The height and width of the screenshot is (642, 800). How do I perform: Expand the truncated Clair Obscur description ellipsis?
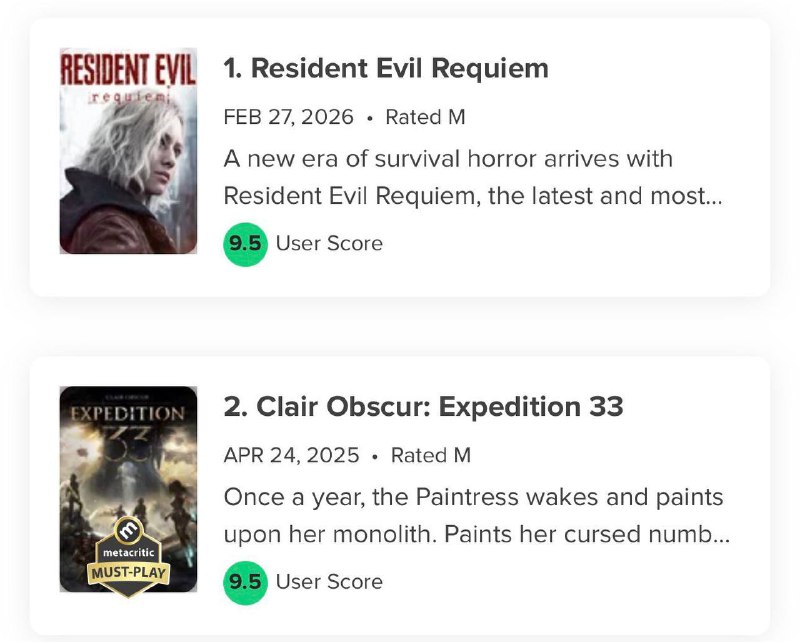[x=720, y=535]
